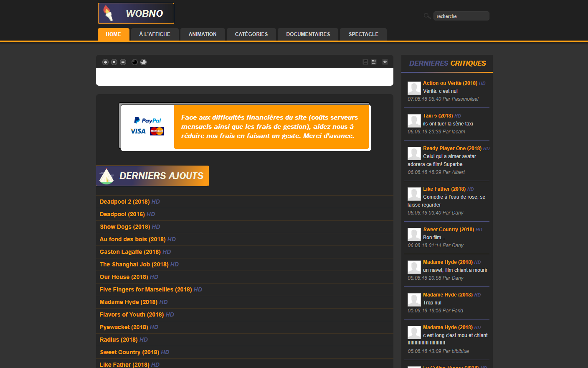588x368 pixels.
Task: Open Au fond des bois (2018)
Action: 133,239
